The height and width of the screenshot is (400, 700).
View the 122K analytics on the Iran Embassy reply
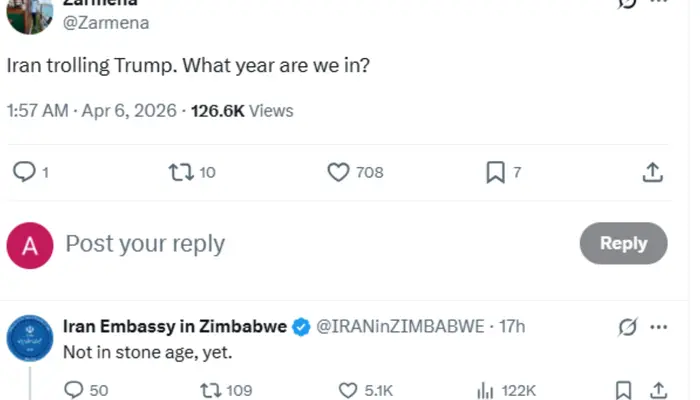pos(487,390)
